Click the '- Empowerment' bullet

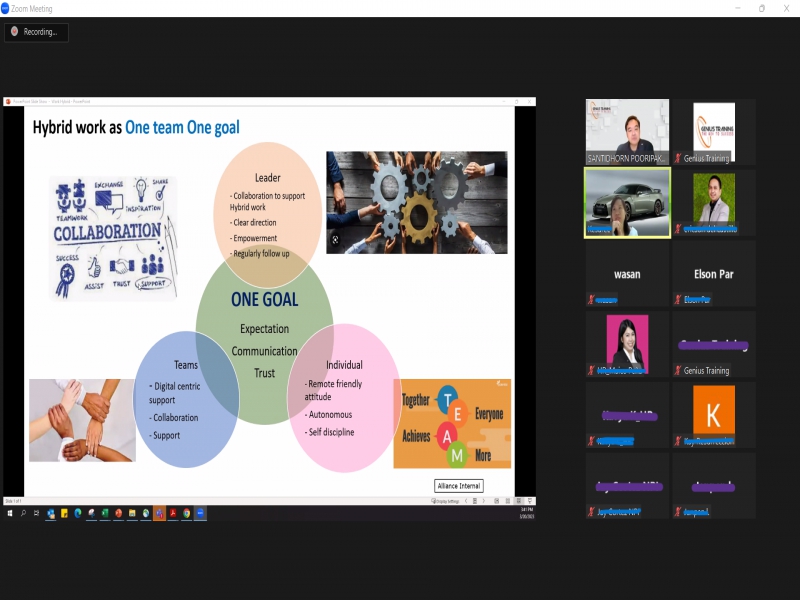tap(253, 238)
